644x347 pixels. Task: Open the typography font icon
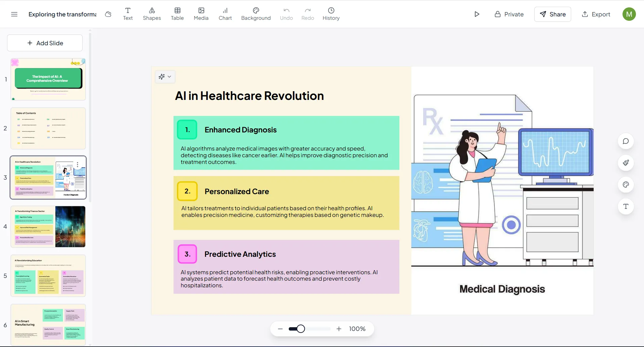626,207
